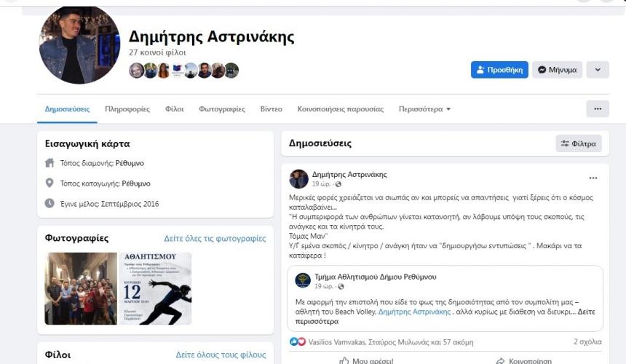Expand the Περισσότερα dropdown tab

click(424, 109)
